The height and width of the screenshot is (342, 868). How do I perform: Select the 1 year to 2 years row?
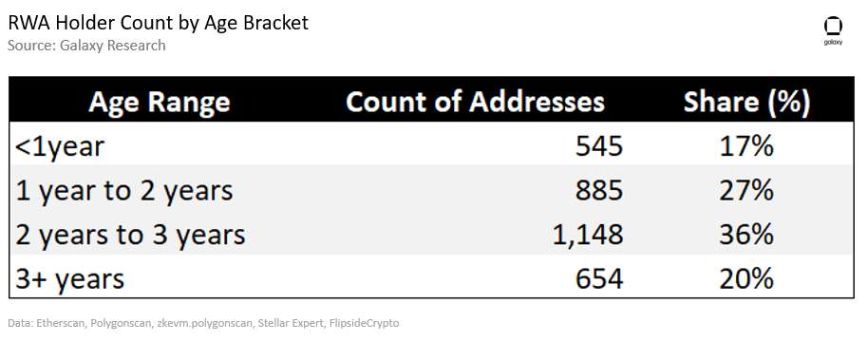432,191
